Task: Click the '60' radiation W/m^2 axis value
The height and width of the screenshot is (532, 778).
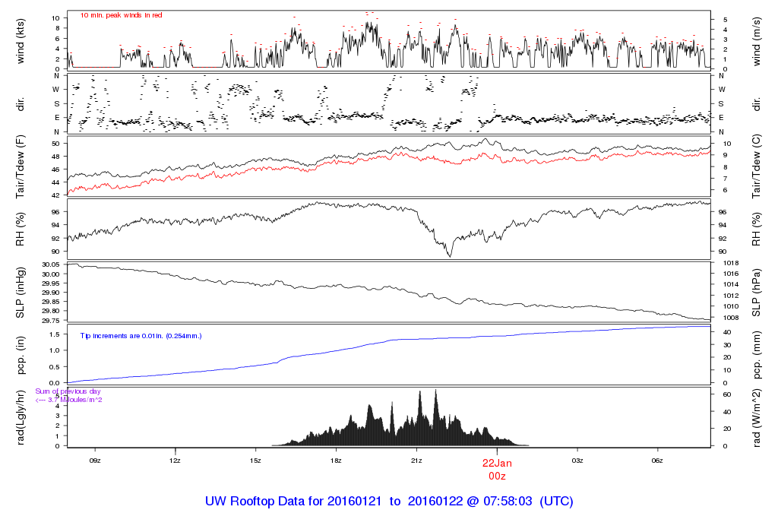Action: coord(727,394)
